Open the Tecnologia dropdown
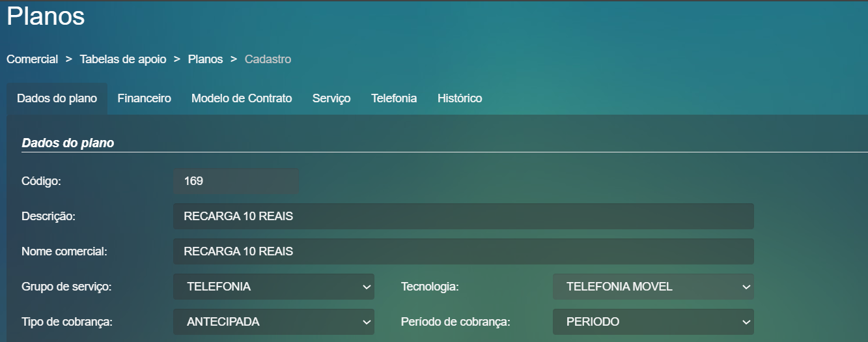 coord(652,286)
